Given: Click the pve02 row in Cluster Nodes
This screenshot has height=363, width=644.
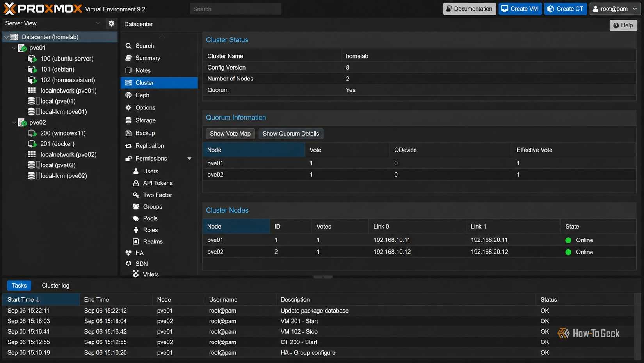Looking at the screenshot, I should 419,252.
